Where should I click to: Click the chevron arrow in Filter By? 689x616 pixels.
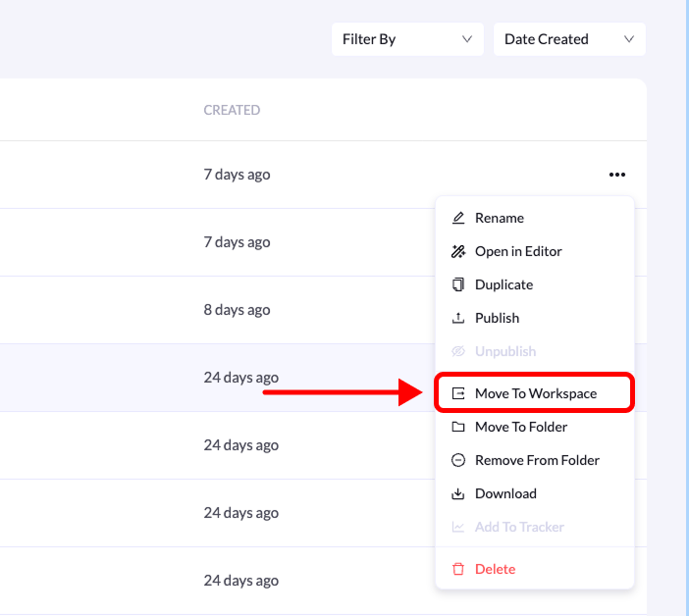point(467,39)
